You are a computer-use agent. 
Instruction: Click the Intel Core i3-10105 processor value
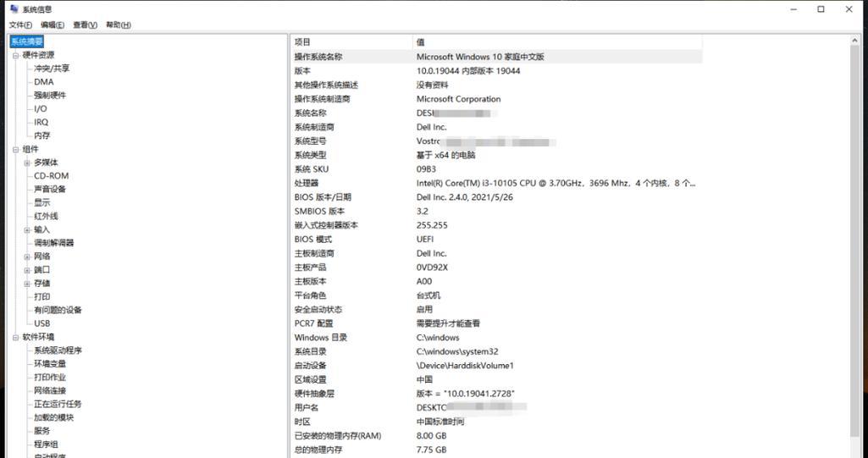(x=556, y=183)
